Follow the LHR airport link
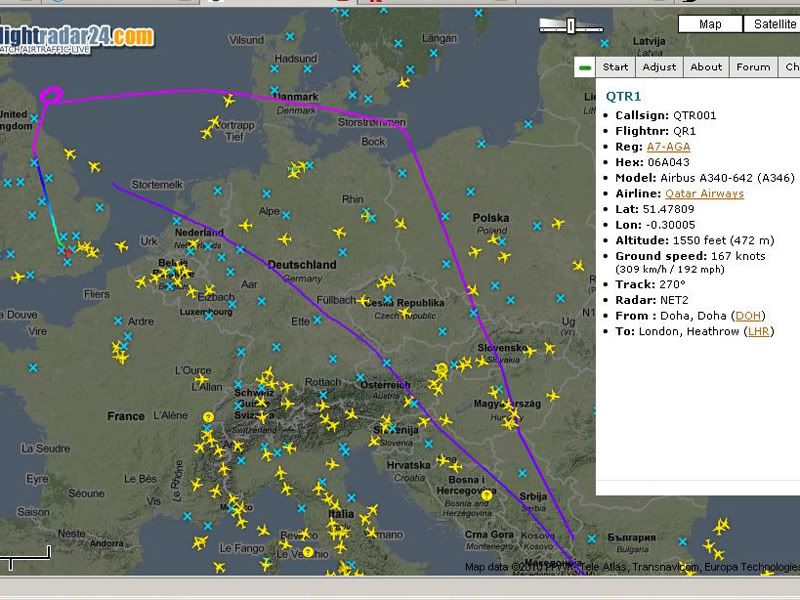 pyautogui.click(x=759, y=332)
